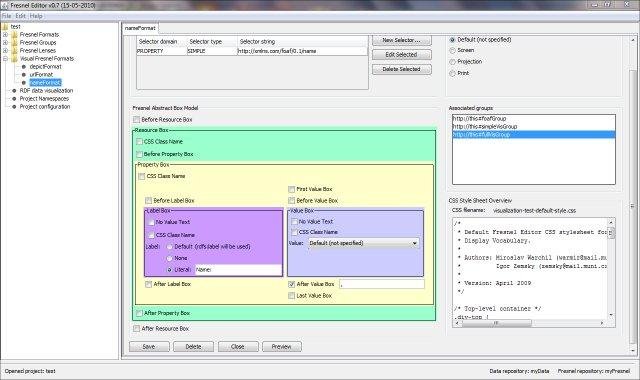The width and height of the screenshot is (640, 380).
Task: Click the Fresnel Groups folder icon
Action: pyautogui.click(x=15, y=42)
